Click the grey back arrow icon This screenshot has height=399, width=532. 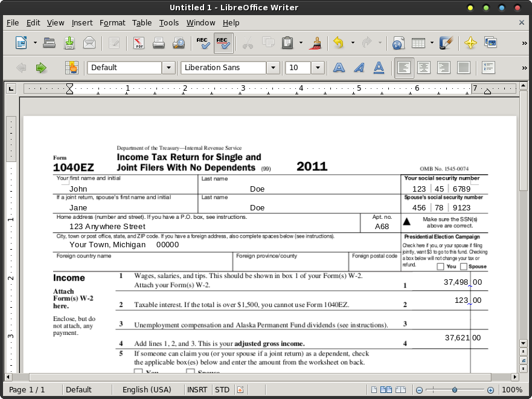click(21, 68)
